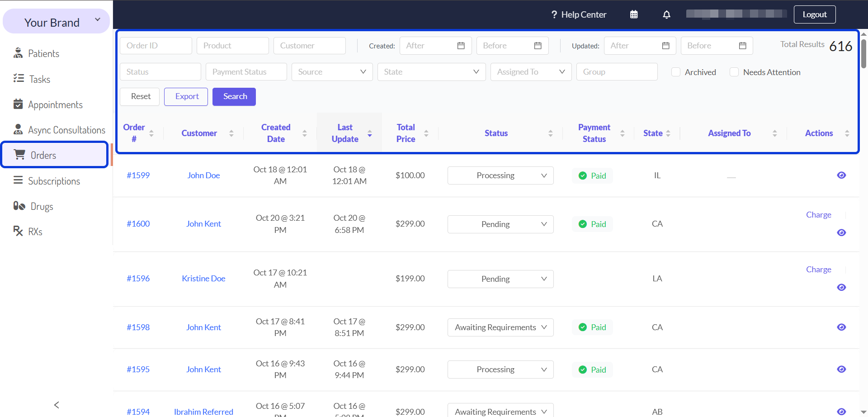
Task: Open eye icon for order #1595
Action: [841, 370]
